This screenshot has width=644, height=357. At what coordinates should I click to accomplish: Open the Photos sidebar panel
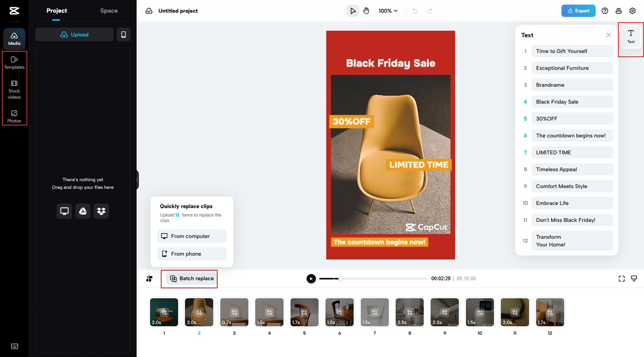coord(14,116)
